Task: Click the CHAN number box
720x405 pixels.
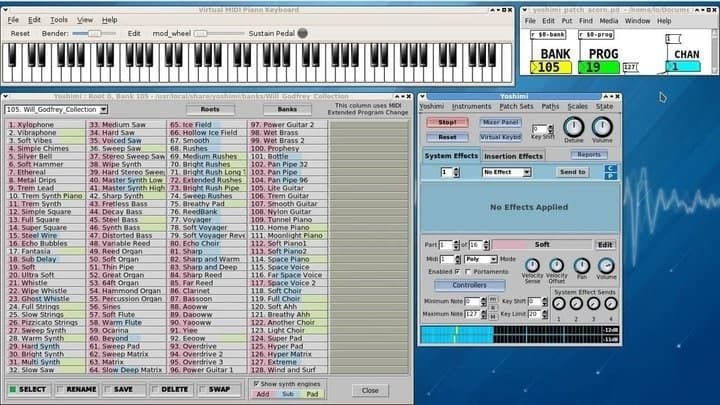Action: click(x=683, y=67)
